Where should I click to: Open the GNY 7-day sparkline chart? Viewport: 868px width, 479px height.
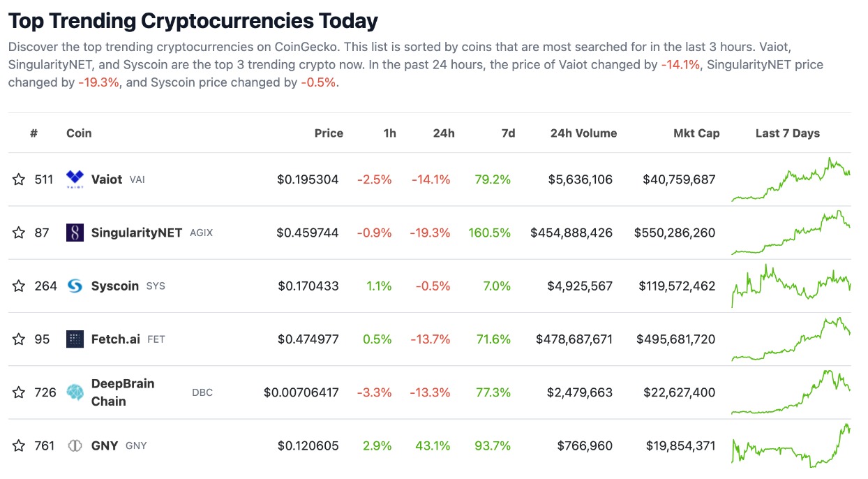click(791, 445)
